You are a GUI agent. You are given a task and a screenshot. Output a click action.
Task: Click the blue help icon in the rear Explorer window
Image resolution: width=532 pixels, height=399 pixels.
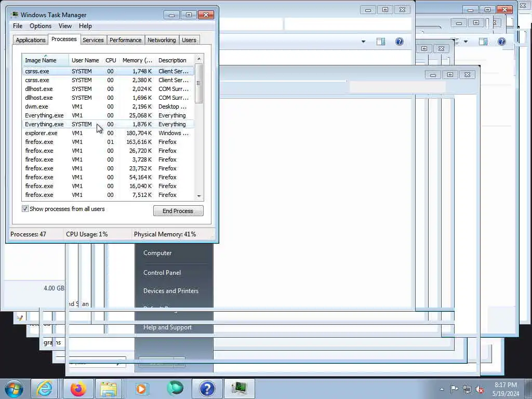(x=501, y=42)
